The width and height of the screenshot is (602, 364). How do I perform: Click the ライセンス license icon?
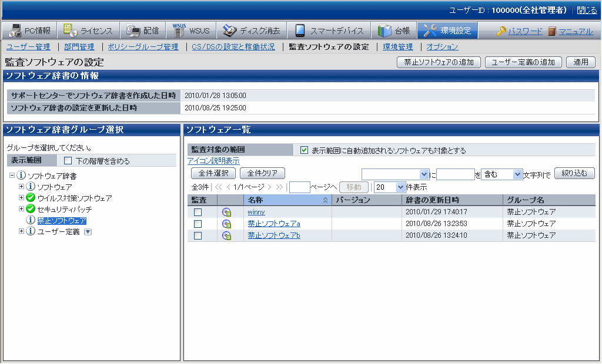pos(70,31)
